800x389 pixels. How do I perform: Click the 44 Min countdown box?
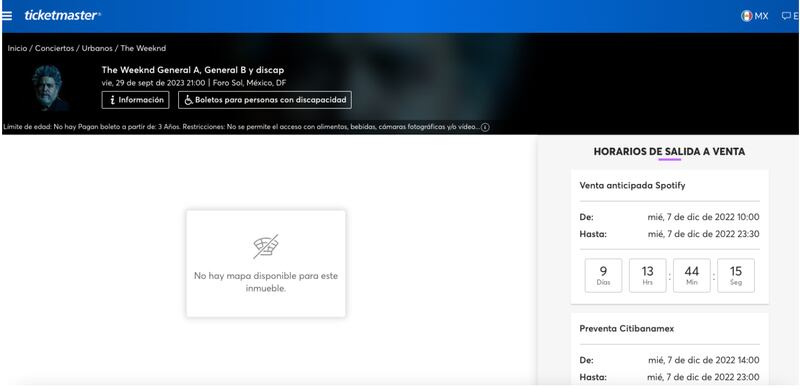[x=692, y=276]
